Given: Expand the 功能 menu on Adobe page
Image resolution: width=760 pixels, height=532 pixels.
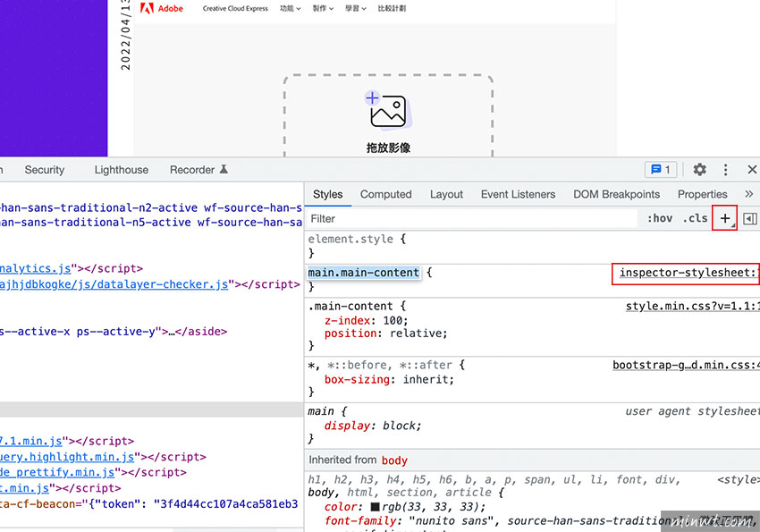Looking at the screenshot, I should 291,8.
